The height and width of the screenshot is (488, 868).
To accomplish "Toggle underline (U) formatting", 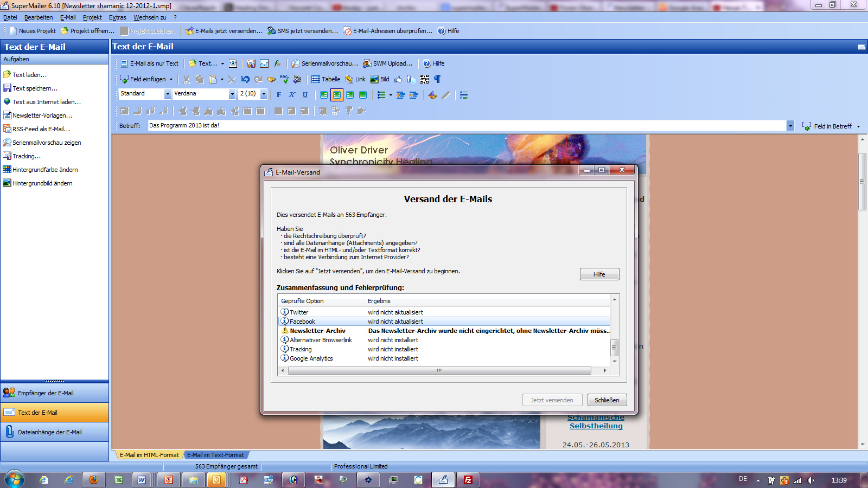I will point(305,95).
